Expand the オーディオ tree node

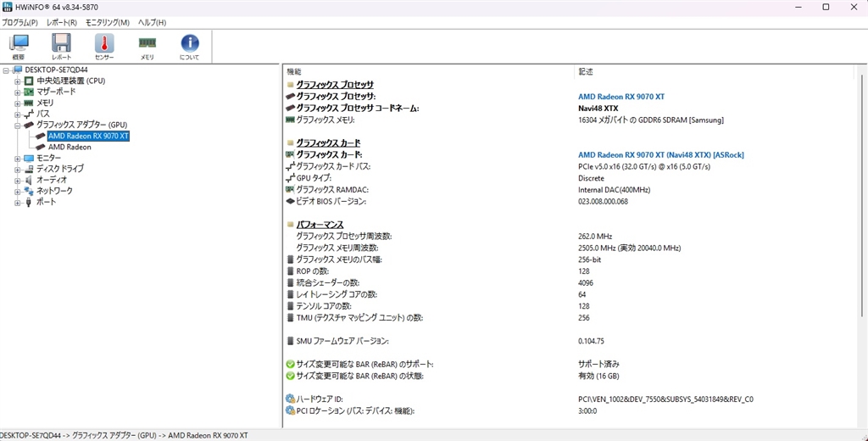(17, 180)
